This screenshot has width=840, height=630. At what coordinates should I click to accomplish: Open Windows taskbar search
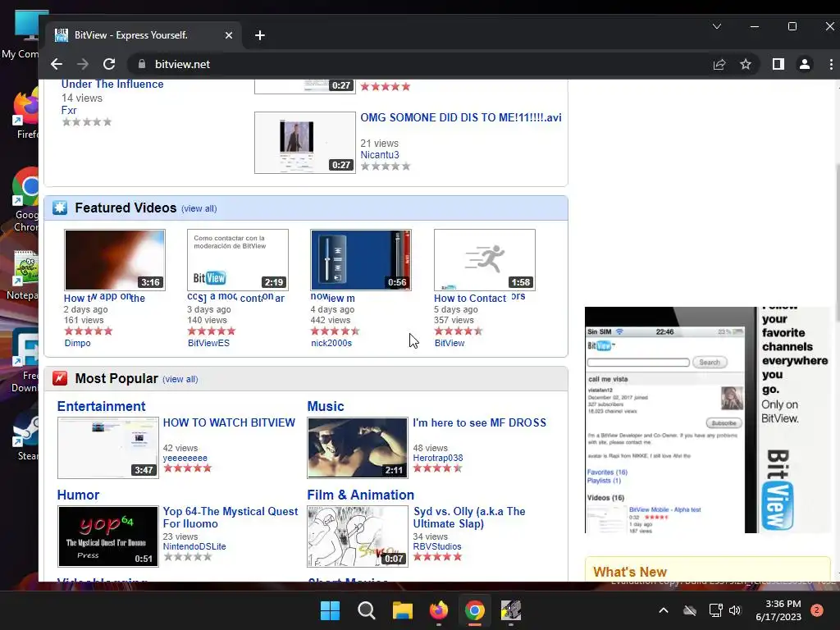367,610
